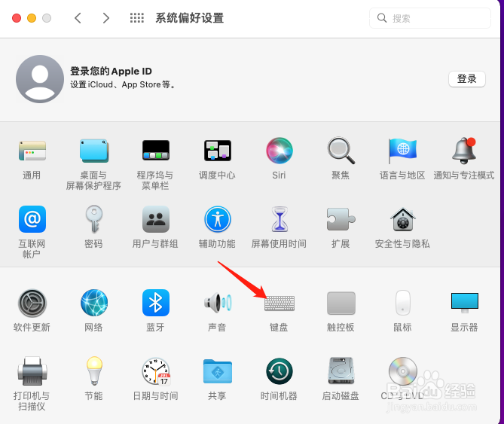Open the 触控板 (Trackpad) preferences

click(x=341, y=304)
